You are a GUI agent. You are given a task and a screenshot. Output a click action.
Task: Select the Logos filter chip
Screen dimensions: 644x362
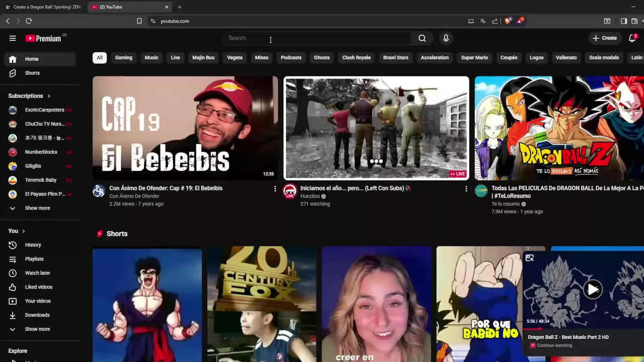pos(536,58)
